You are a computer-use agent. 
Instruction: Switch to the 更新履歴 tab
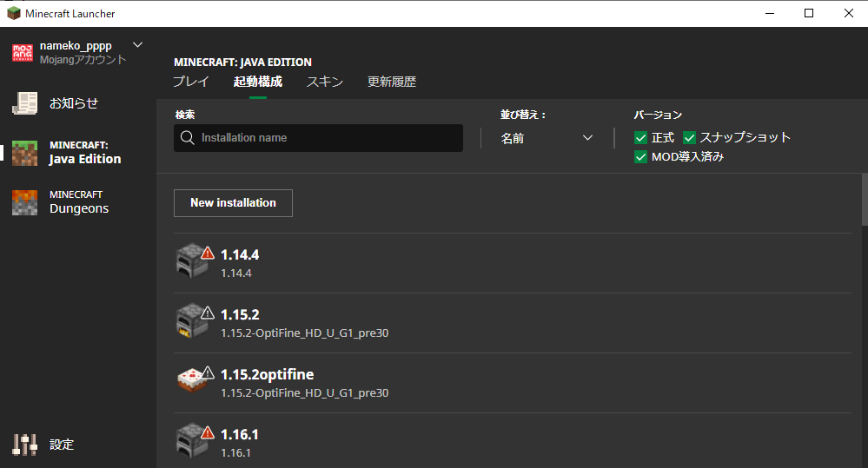[392, 82]
